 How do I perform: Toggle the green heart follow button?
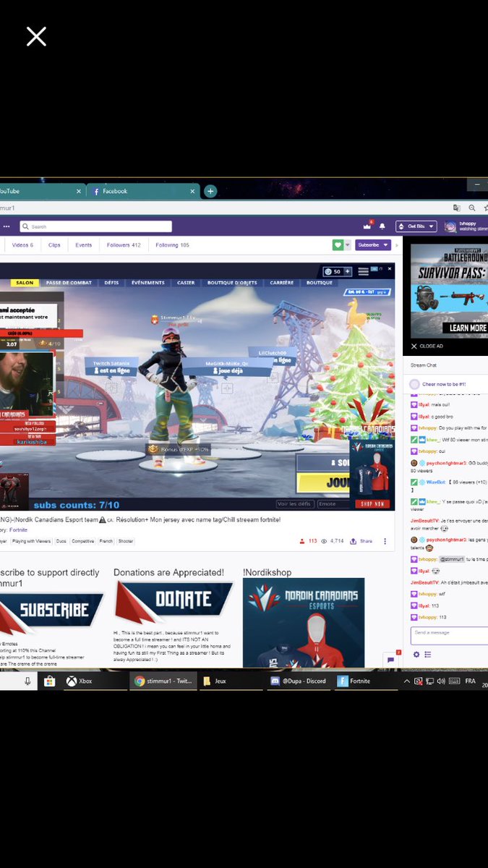click(x=338, y=245)
